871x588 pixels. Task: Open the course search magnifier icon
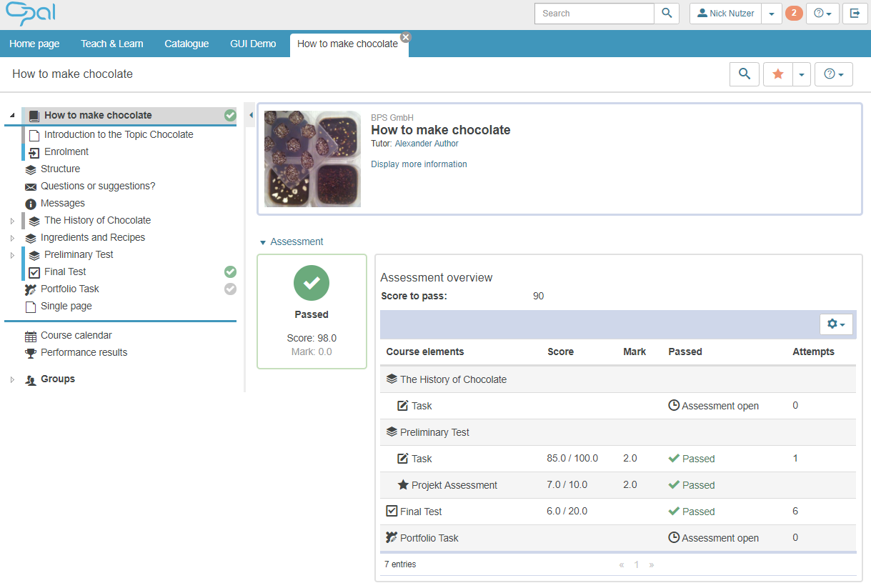(x=745, y=74)
